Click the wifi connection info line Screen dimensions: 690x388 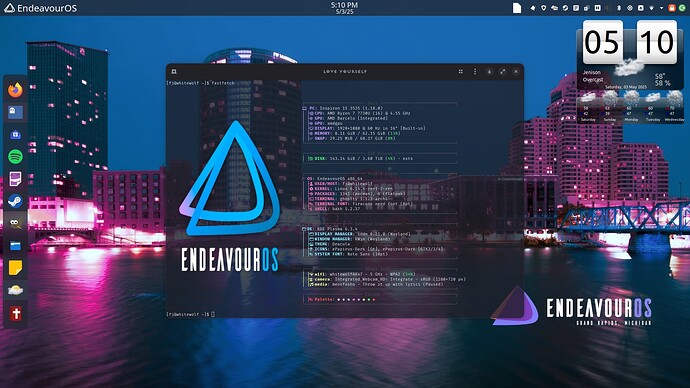click(x=362, y=274)
